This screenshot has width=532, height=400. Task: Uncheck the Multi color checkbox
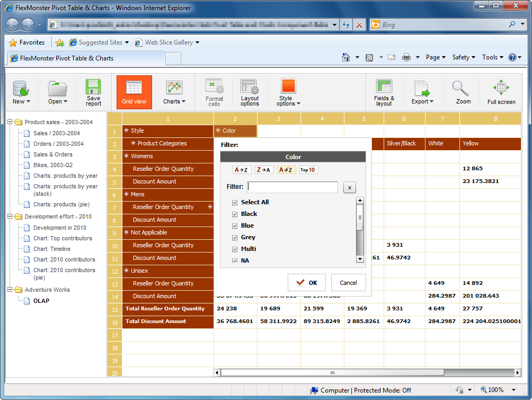(234, 249)
